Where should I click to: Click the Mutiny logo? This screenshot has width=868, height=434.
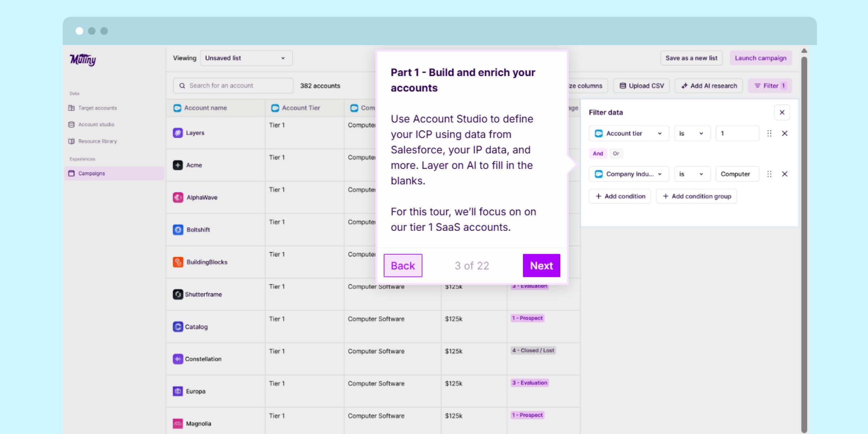[x=83, y=59]
